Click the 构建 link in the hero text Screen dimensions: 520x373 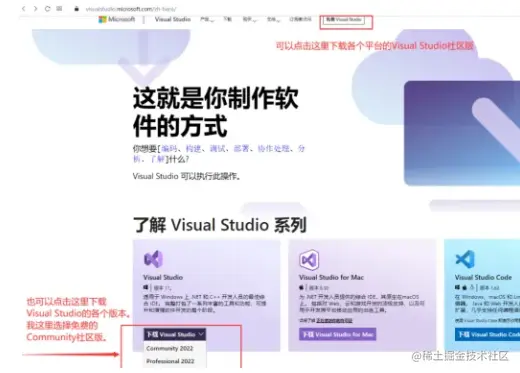193,148
